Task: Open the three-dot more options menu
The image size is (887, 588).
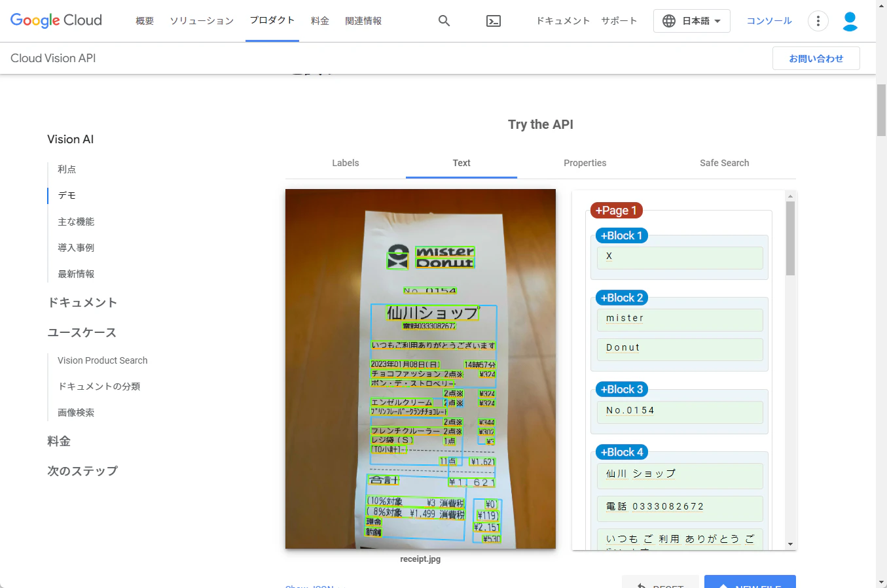Action: coord(818,21)
